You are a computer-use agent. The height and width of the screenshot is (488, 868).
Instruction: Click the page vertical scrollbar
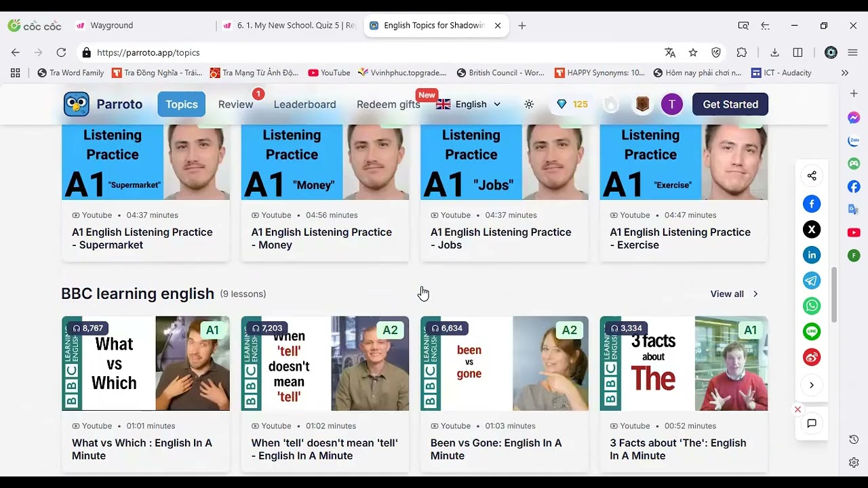(x=835, y=296)
